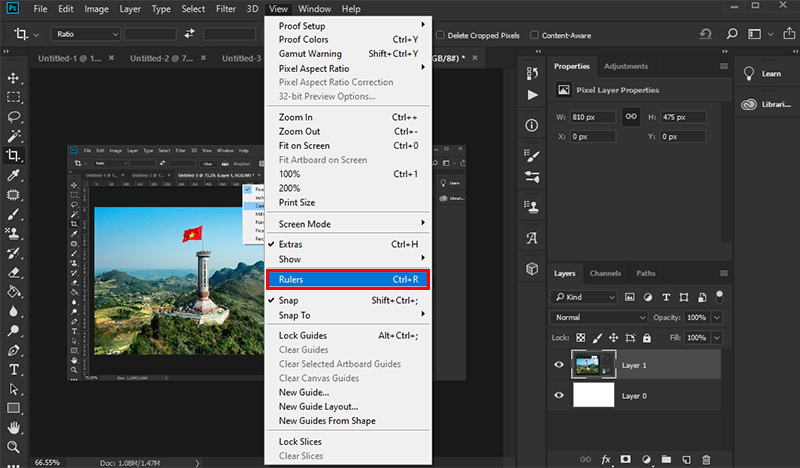Select the Magic Wand tool
Viewport: 800px width, 468px height.
[13, 136]
